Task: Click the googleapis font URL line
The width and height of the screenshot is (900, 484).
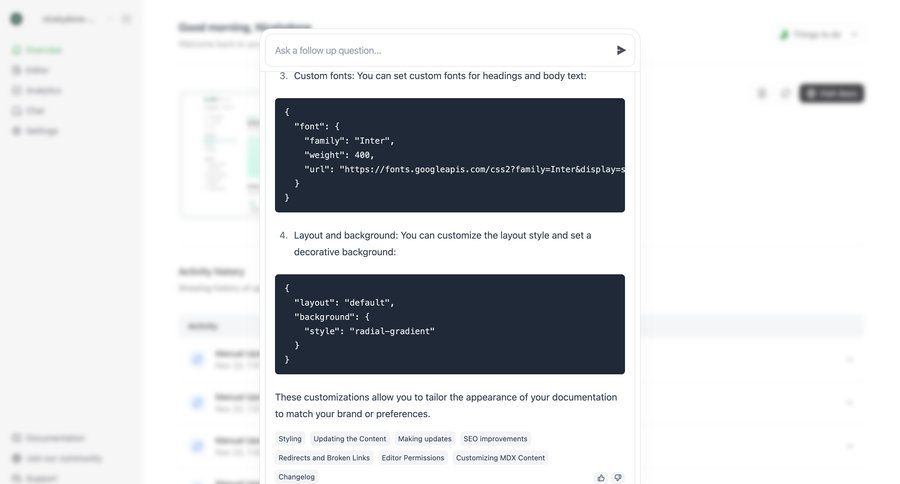Action: point(464,169)
